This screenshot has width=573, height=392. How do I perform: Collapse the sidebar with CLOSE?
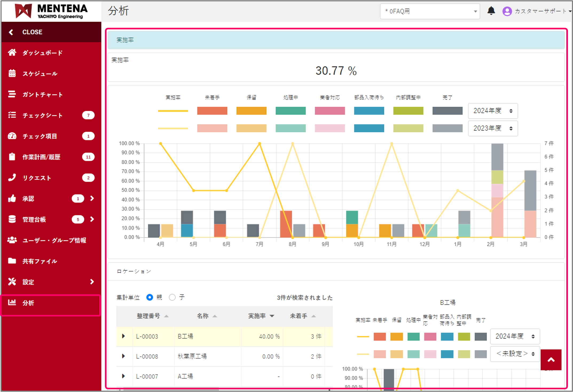click(32, 32)
